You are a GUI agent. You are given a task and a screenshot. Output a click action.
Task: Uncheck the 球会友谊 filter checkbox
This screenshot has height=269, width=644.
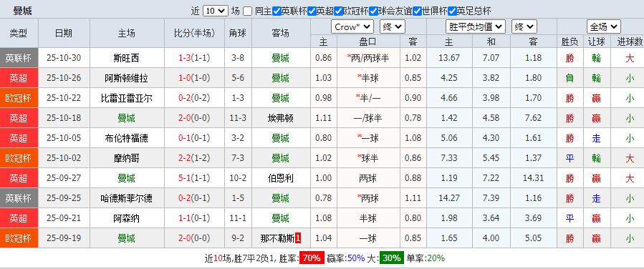click(x=373, y=11)
